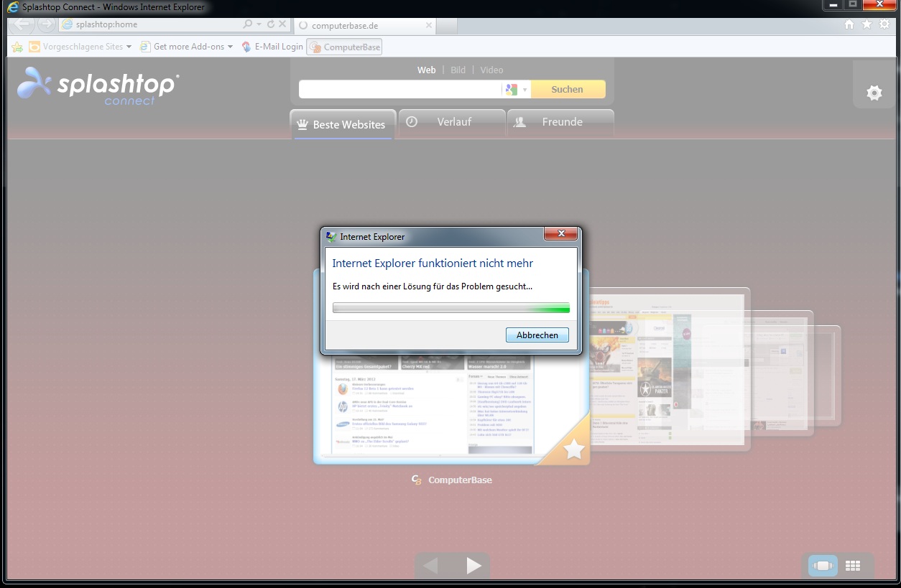Open IE Favorites star icon
Screen dimensions: 901x588
pyautogui.click(x=867, y=24)
